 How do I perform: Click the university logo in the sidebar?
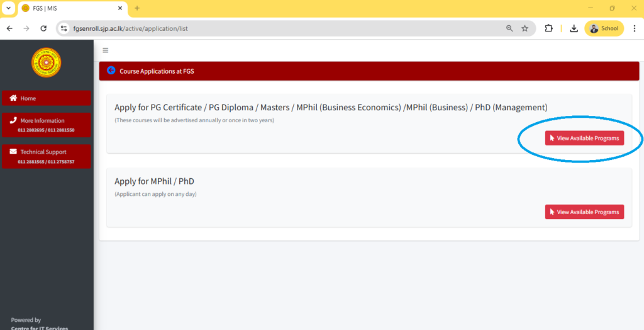click(47, 63)
